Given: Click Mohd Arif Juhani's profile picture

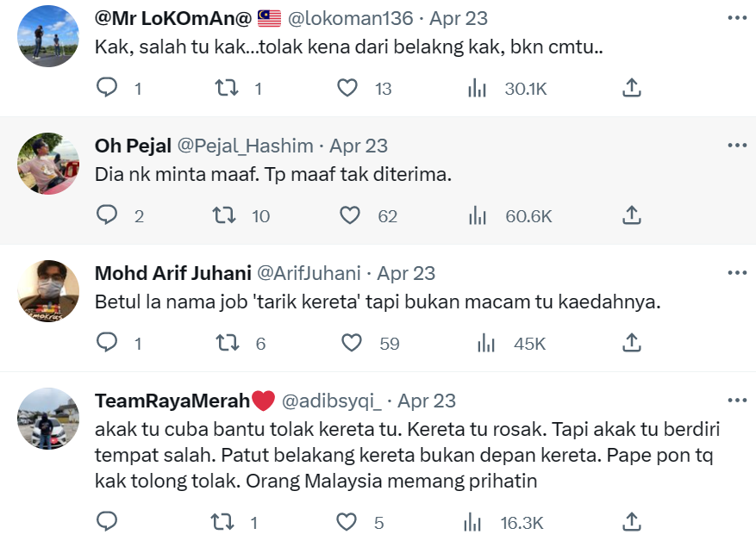Looking at the screenshot, I should click(48, 291).
